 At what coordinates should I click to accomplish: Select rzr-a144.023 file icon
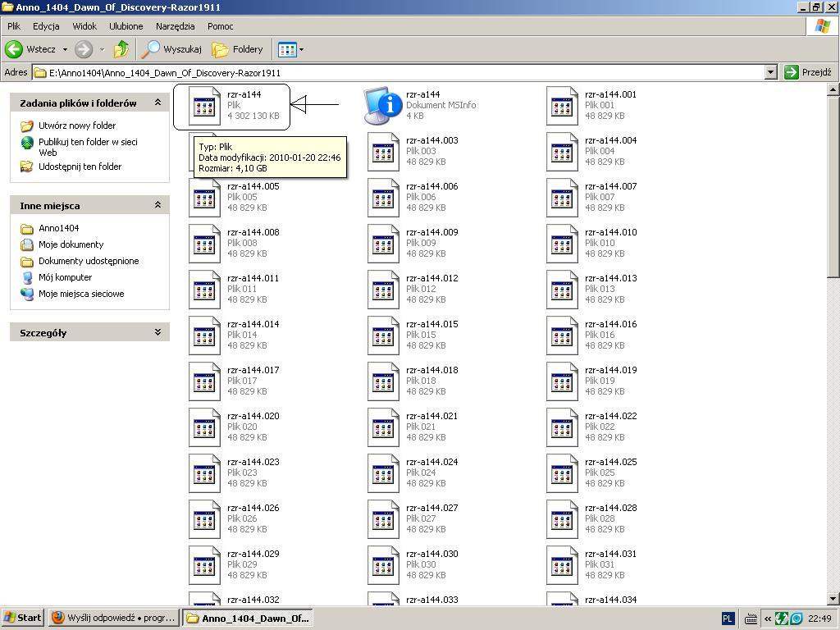(x=204, y=474)
